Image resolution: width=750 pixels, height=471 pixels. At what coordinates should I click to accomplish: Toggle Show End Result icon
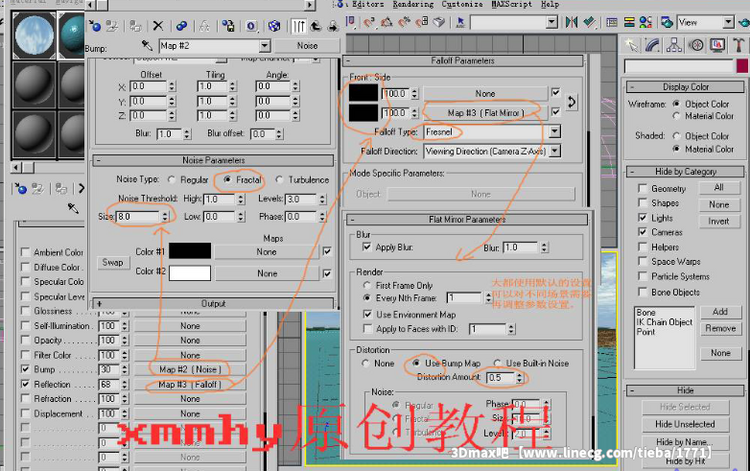click(x=299, y=25)
